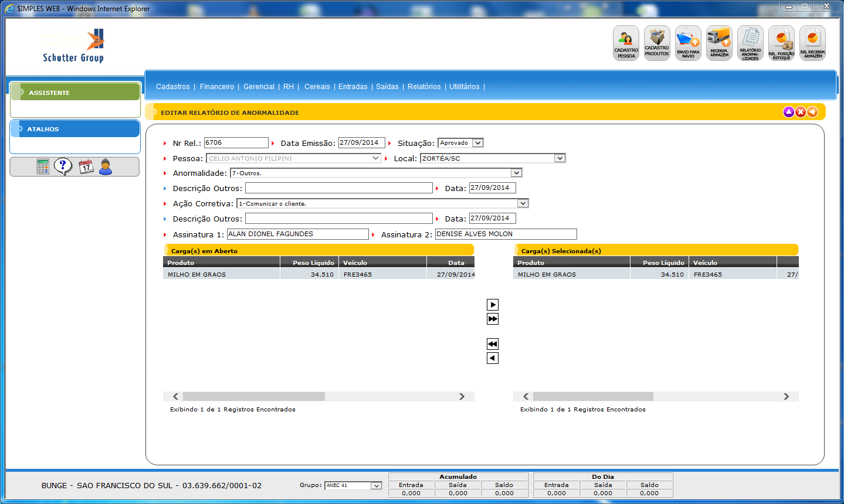Viewport: 844px width, 504px height.
Task: Remove all selected cargas with double-left arrow
Action: point(493,344)
